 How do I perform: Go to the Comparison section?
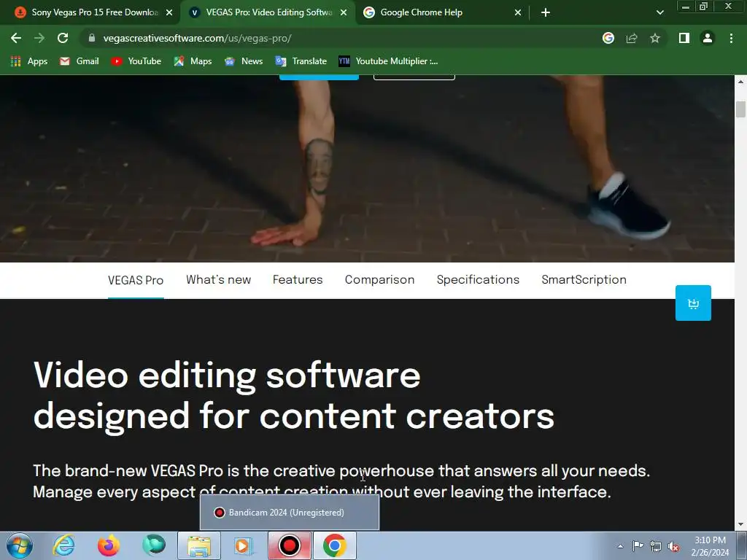379,279
